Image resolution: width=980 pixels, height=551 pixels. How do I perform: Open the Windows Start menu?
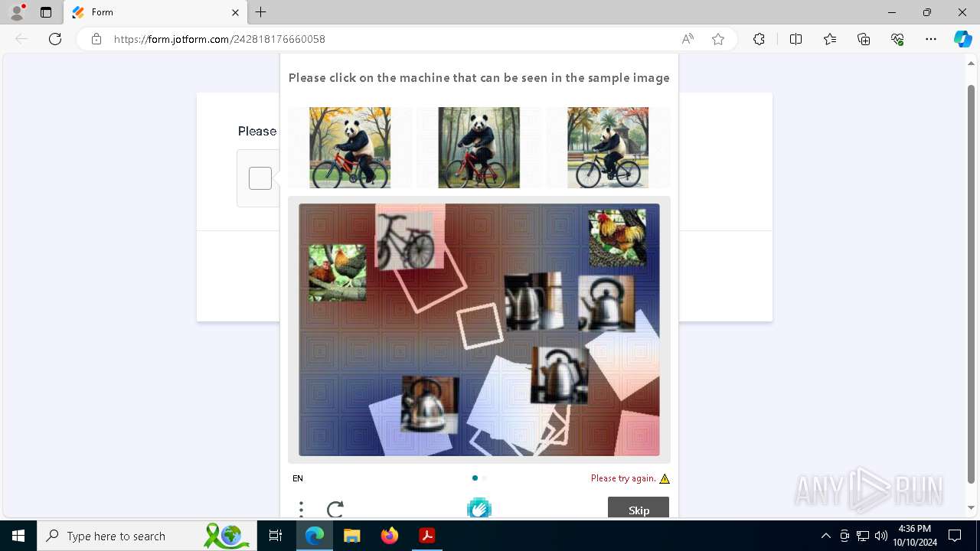coord(18,536)
